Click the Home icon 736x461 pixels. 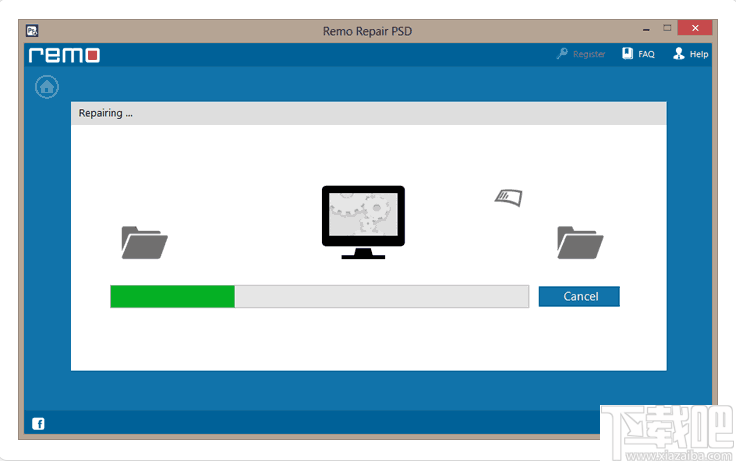46,87
